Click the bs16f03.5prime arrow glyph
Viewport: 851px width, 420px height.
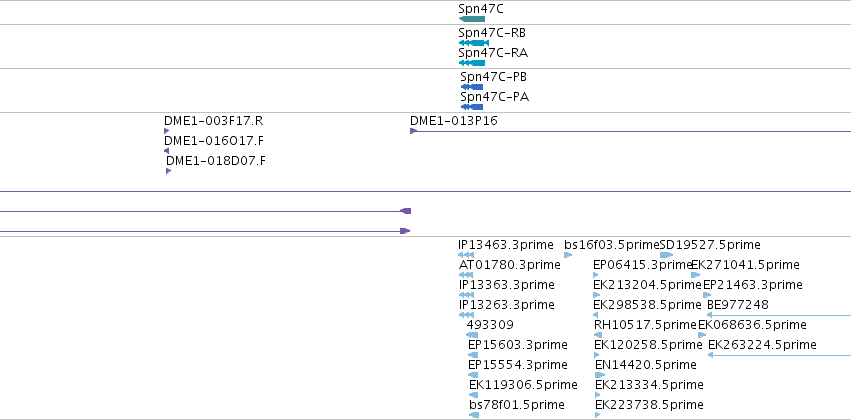coord(568,255)
